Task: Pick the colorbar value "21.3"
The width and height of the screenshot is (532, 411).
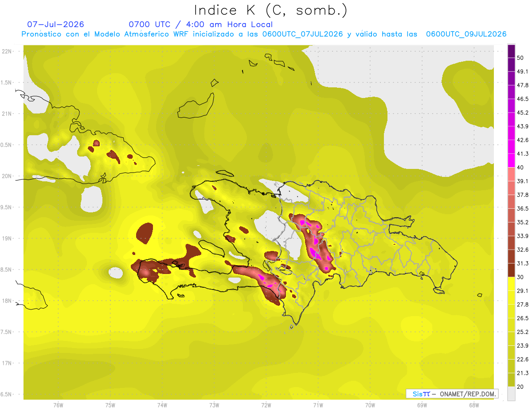Action: point(522,373)
